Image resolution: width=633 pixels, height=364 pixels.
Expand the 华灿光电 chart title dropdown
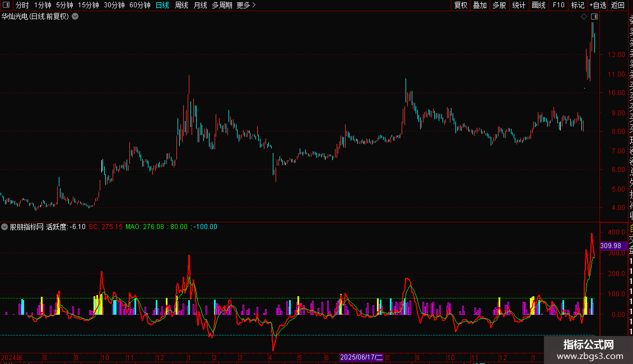[x=75, y=17]
